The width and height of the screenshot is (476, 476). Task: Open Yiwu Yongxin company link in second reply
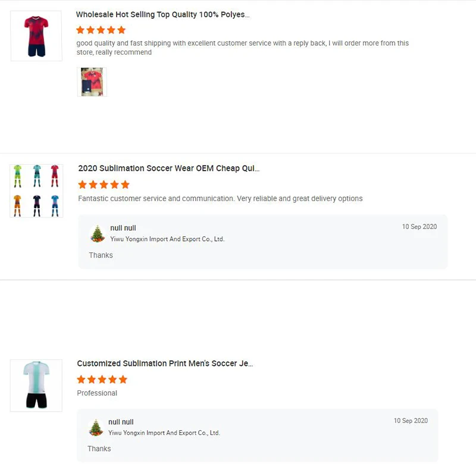pos(164,433)
